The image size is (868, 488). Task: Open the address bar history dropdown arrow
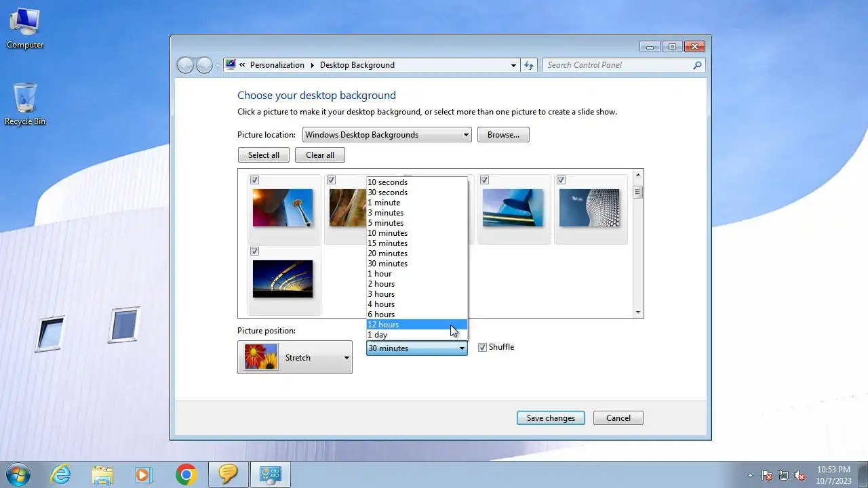tap(513, 65)
